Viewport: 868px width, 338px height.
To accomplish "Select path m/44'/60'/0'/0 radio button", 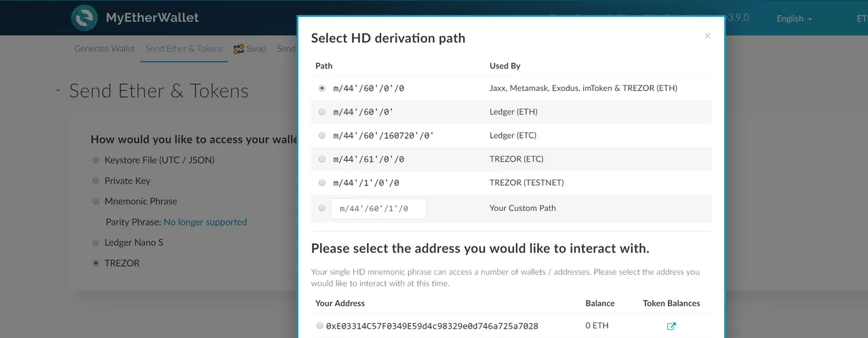I will click(x=321, y=88).
